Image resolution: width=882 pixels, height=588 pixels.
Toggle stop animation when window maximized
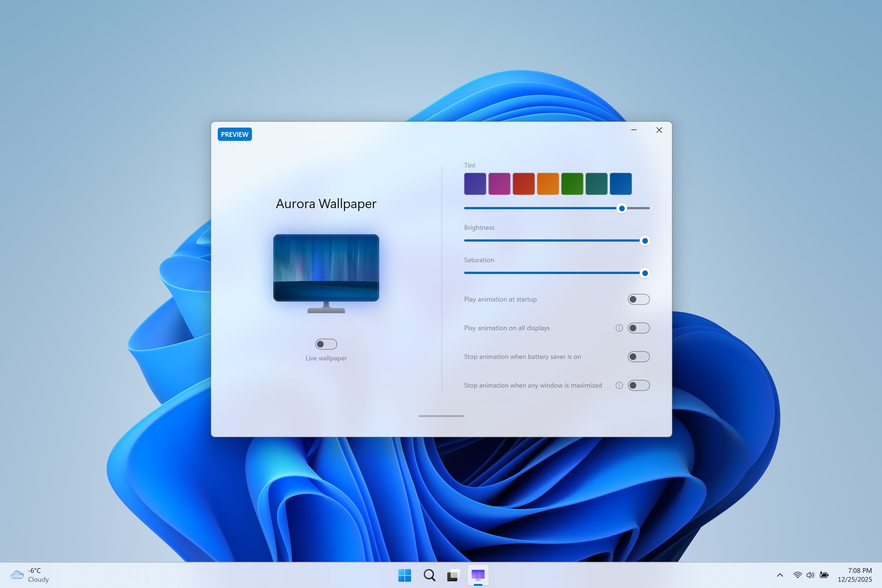(638, 385)
